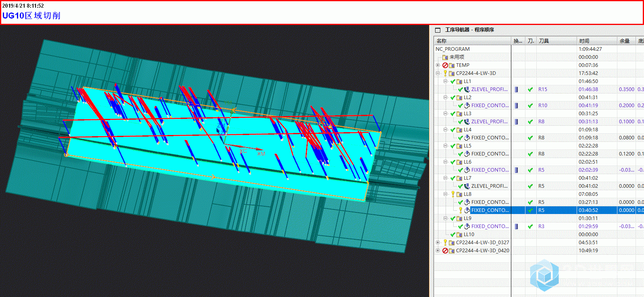Viewport: 644px width, 297px height.
Task: Click the 0.2000 stock value
Action: (x=627, y=106)
